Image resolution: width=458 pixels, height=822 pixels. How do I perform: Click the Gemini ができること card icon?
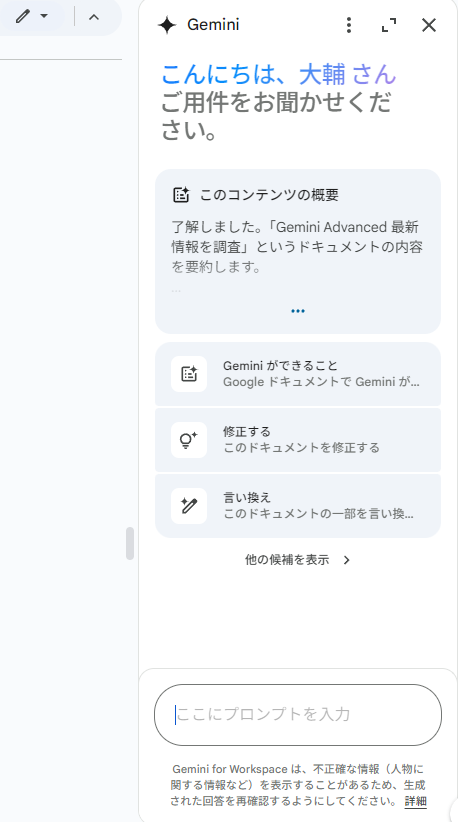coord(189,374)
